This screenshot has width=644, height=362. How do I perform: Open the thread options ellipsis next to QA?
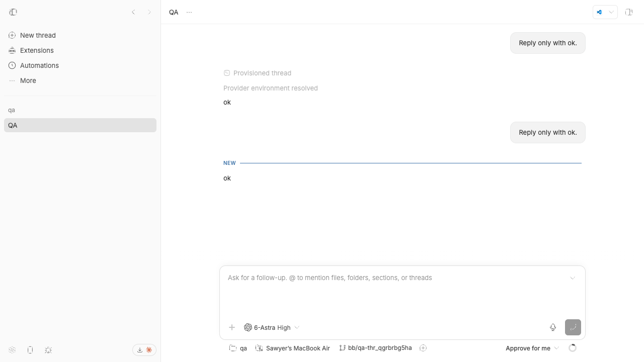point(189,12)
